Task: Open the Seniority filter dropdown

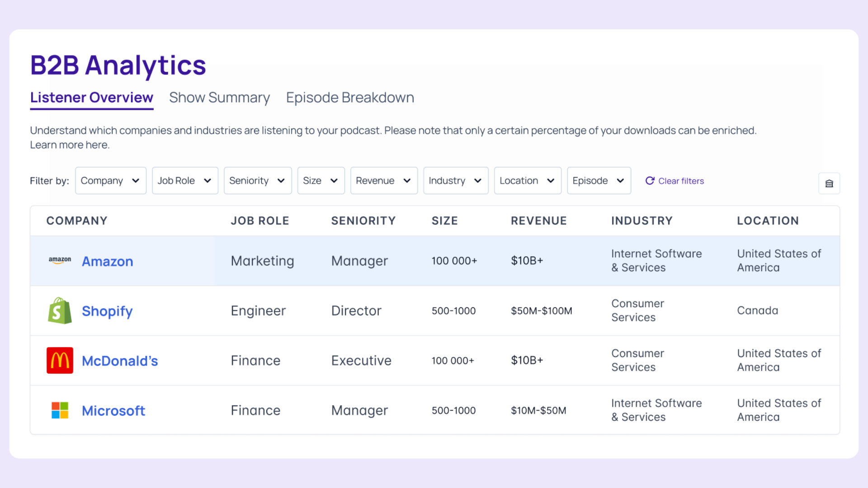Action: click(257, 181)
